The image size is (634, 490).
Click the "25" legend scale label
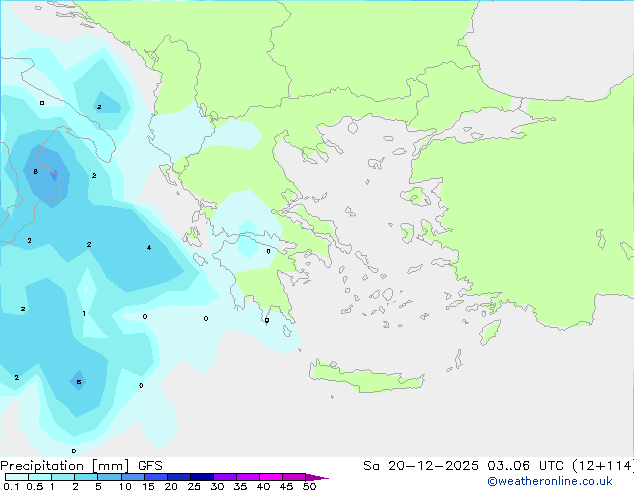(x=194, y=486)
